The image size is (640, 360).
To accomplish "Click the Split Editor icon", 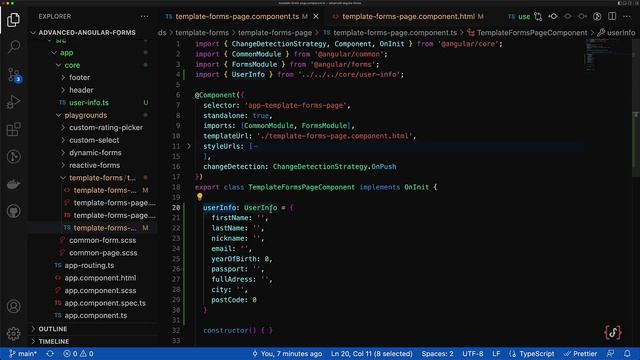I will coord(612,16).
